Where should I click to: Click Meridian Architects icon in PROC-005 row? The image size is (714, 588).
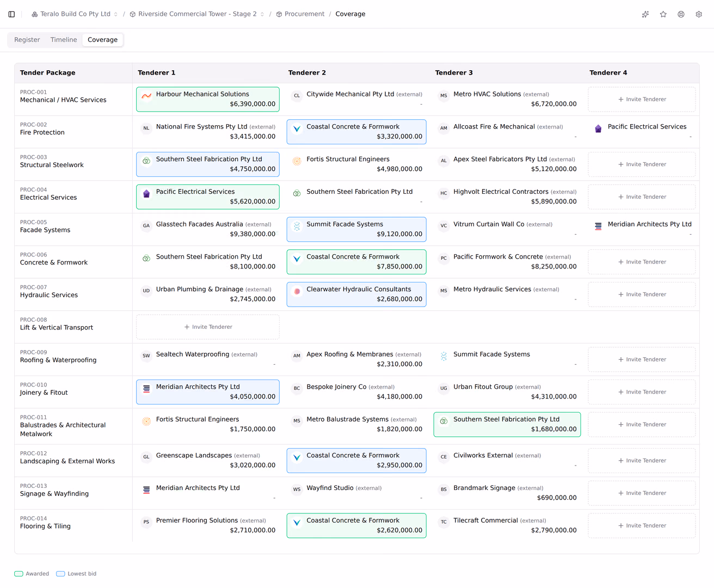(598, 226)
